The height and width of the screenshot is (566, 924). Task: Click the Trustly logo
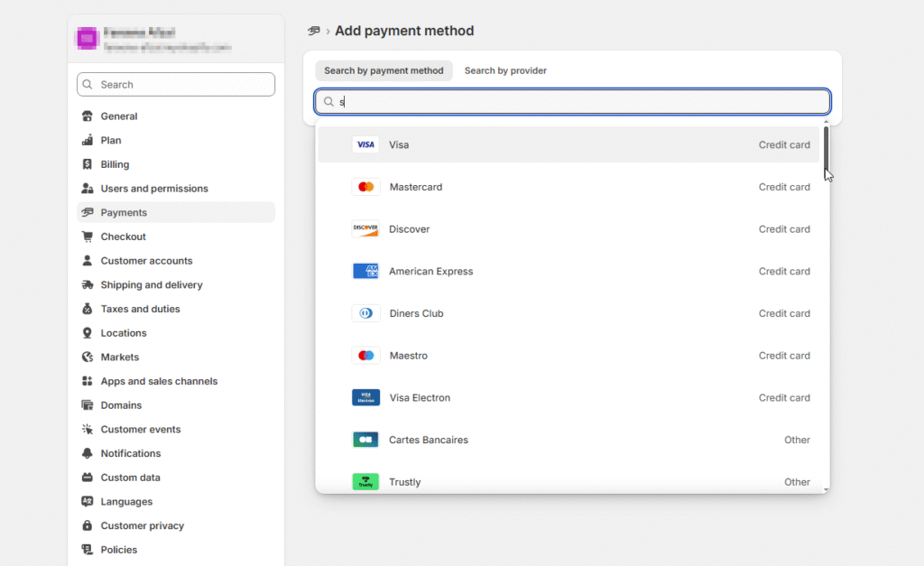[365, 482]
